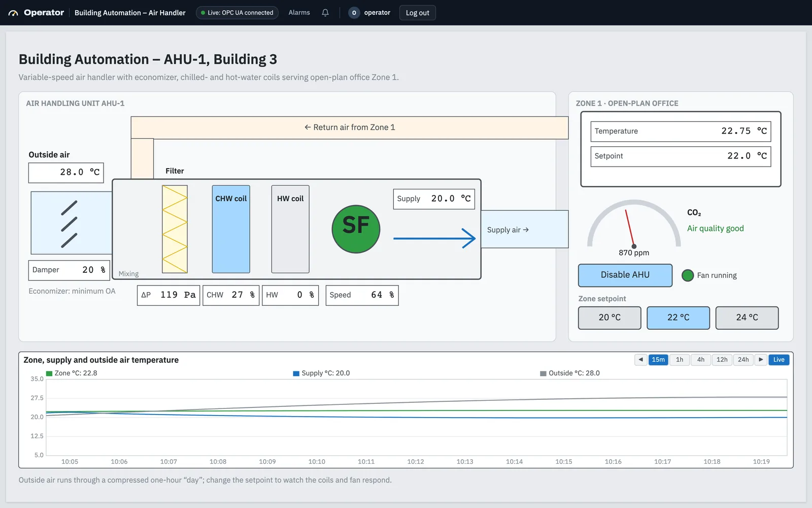
Task: Click the Log out button
Action: point(417,13)
